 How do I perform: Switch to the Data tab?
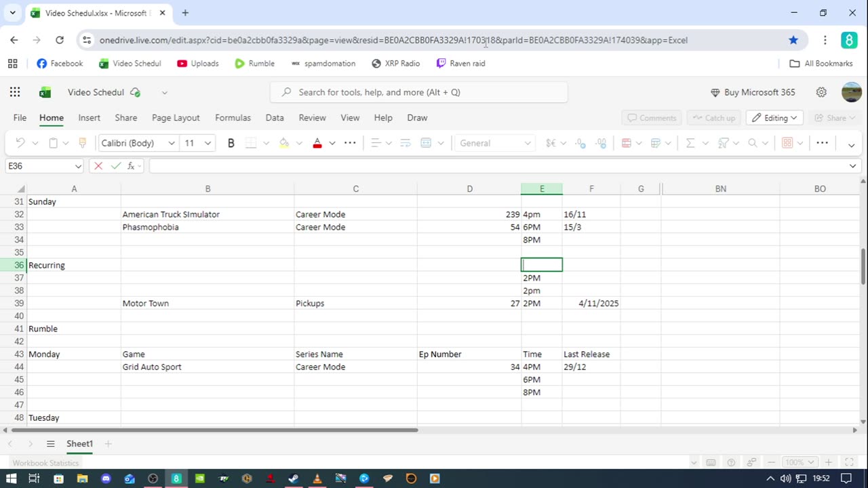(275, 118)
